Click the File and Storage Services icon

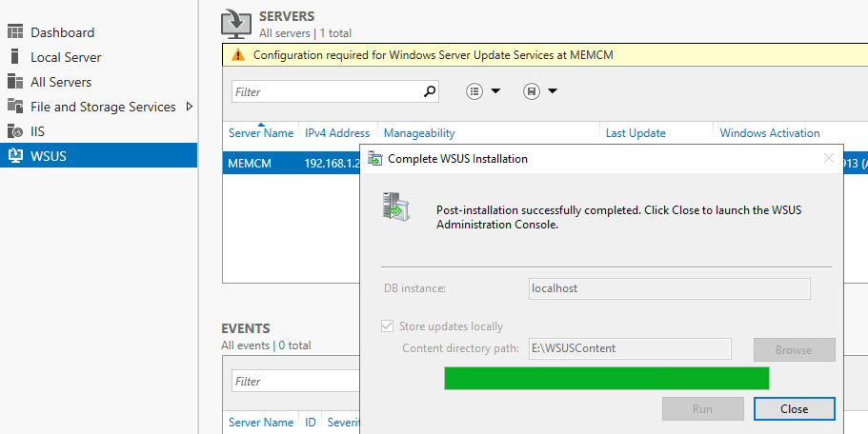[x=15, y=107]
